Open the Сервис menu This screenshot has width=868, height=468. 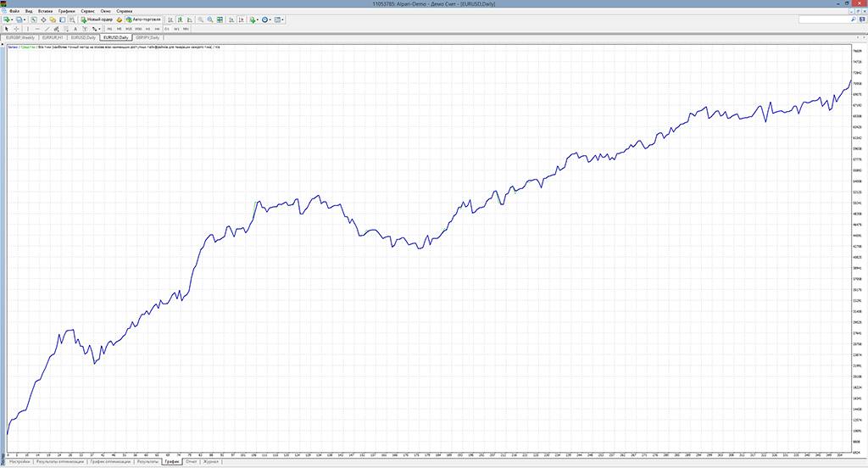[x=87, y=11]
